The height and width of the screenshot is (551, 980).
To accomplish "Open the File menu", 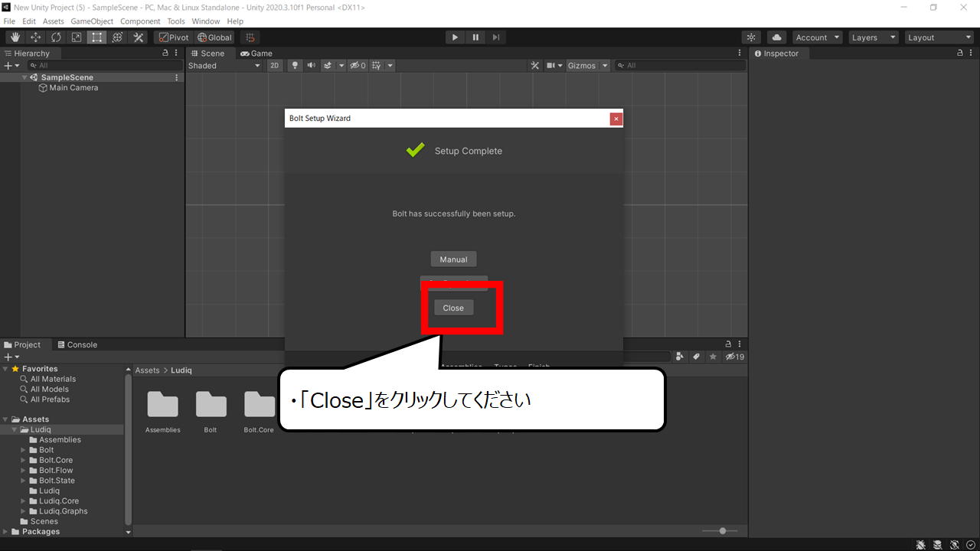I will [x=9, y=21].
